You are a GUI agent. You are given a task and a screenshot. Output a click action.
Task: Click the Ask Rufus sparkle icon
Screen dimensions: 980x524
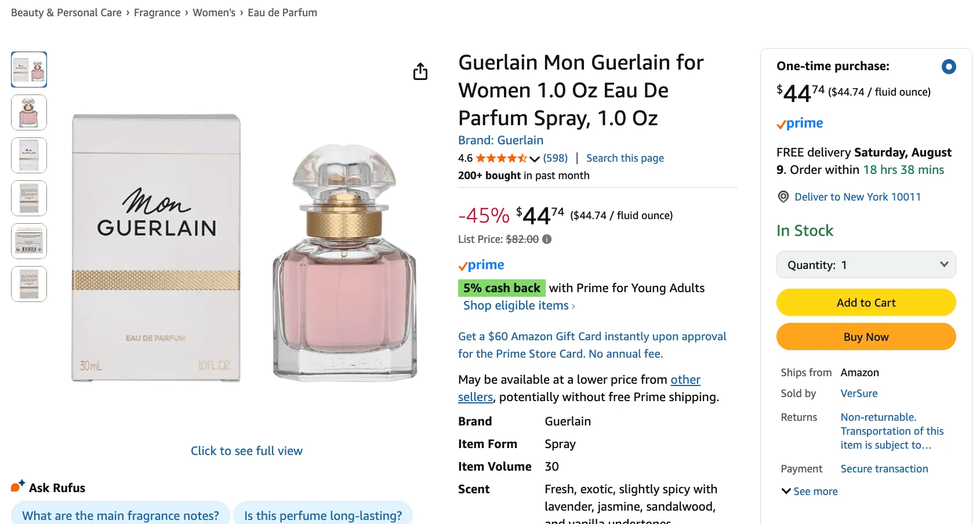(x=18, y=486)
